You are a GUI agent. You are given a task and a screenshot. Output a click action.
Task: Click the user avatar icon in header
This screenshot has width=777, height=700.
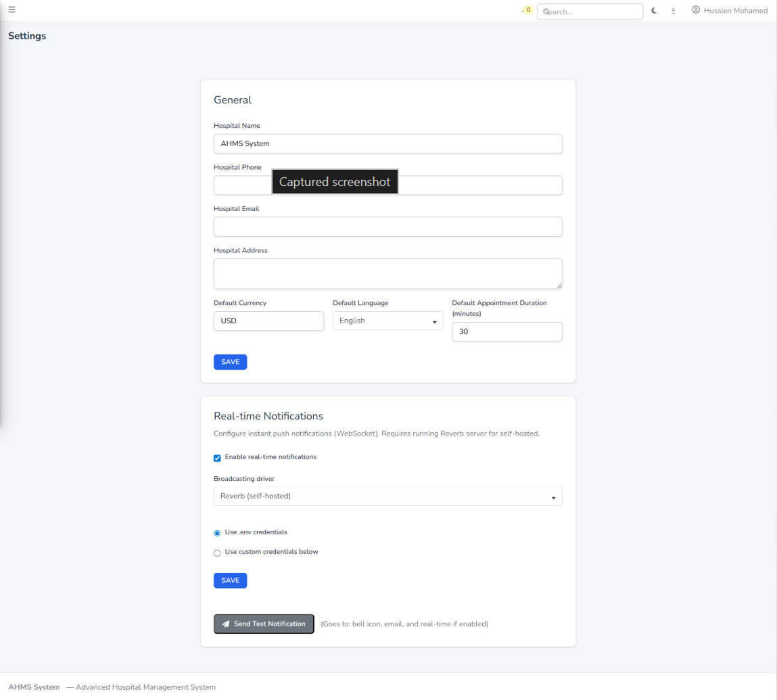(x=696, y=9)
